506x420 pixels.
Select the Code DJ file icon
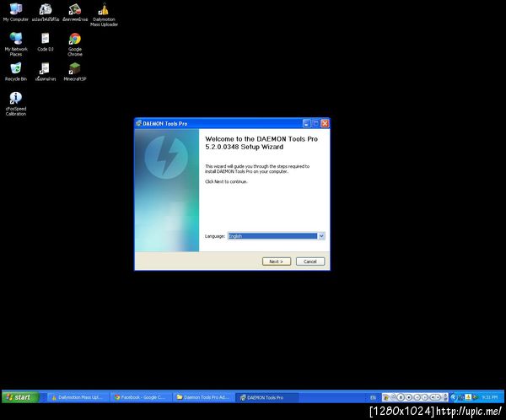click(x=46, y=42)
